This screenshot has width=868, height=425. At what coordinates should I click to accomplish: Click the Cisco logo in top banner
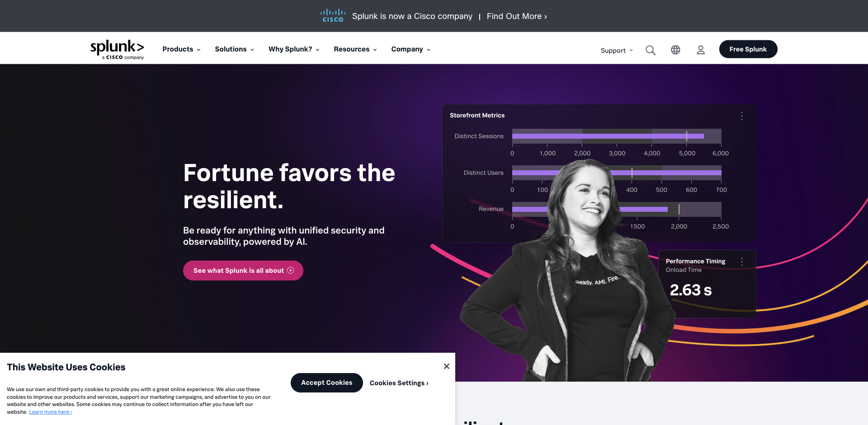click(333, 15)
